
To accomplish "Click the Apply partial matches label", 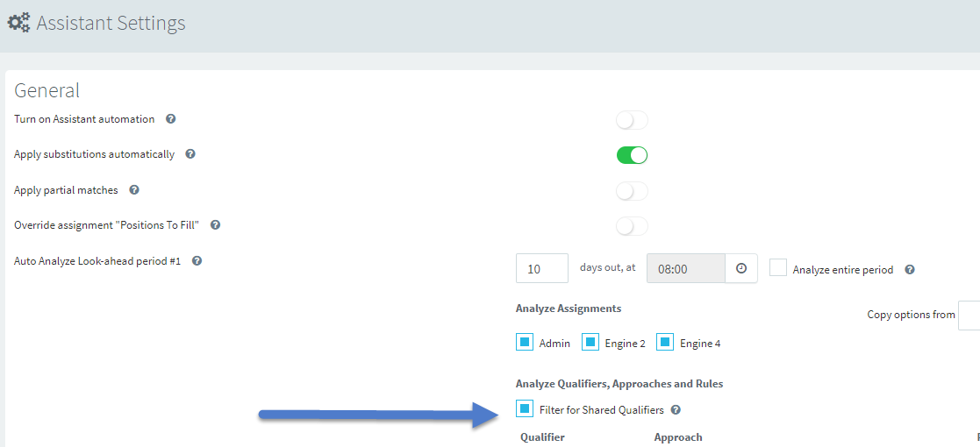I will pyautogui.click(x=67, y=190).
